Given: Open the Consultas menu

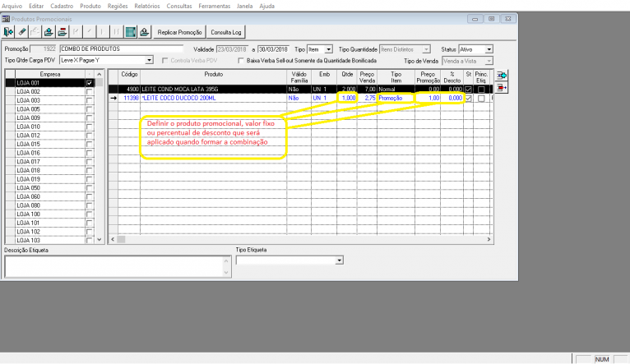Looking at the screenshot, I should [x=179, y=6].
